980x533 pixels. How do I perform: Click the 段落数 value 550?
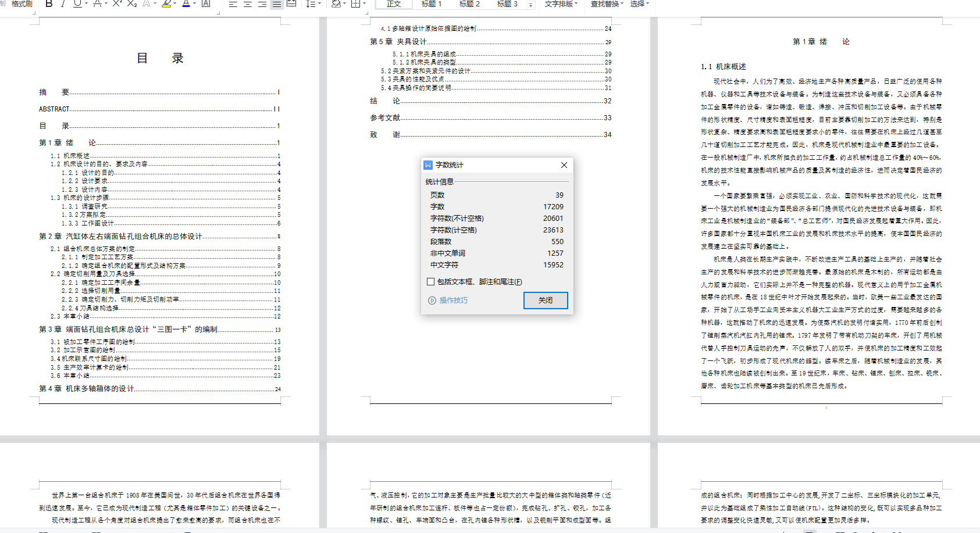point(557,241)
